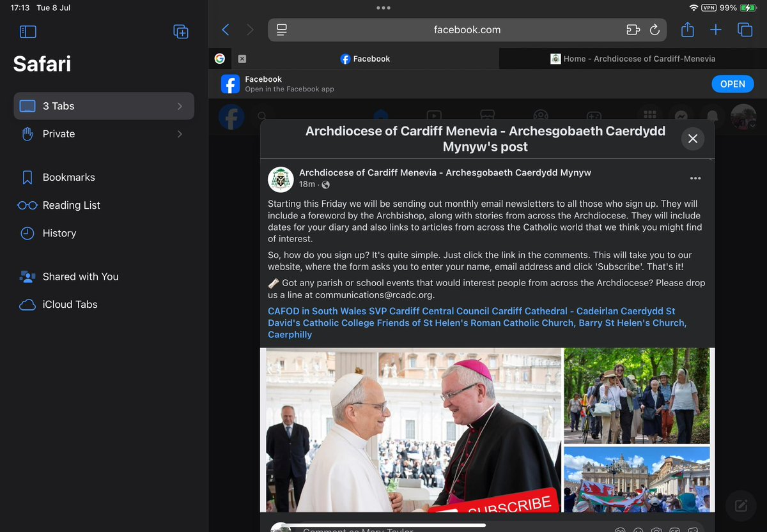Viewport: 767px width, 532px height.
Task: Open the CAFOD in South Wales tag
Action: click(317, 311)
